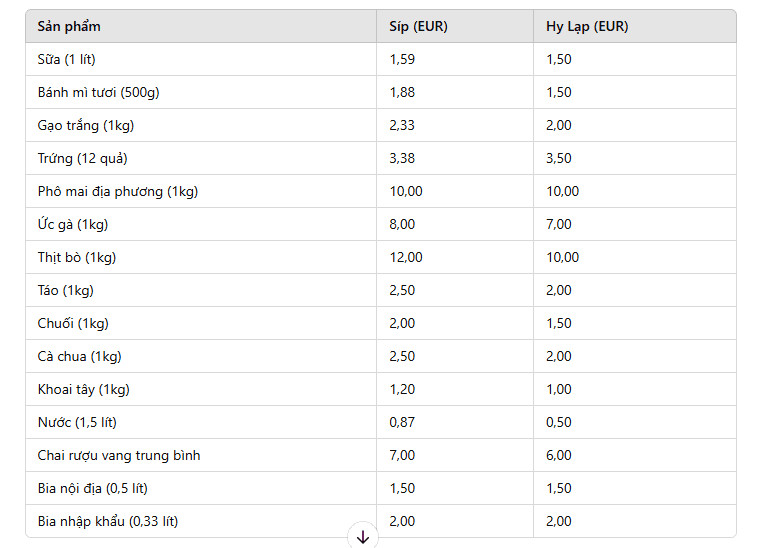Click the Trứng (12 quả) cell
The image size is (762, 548).
click(x=83, y=159)
